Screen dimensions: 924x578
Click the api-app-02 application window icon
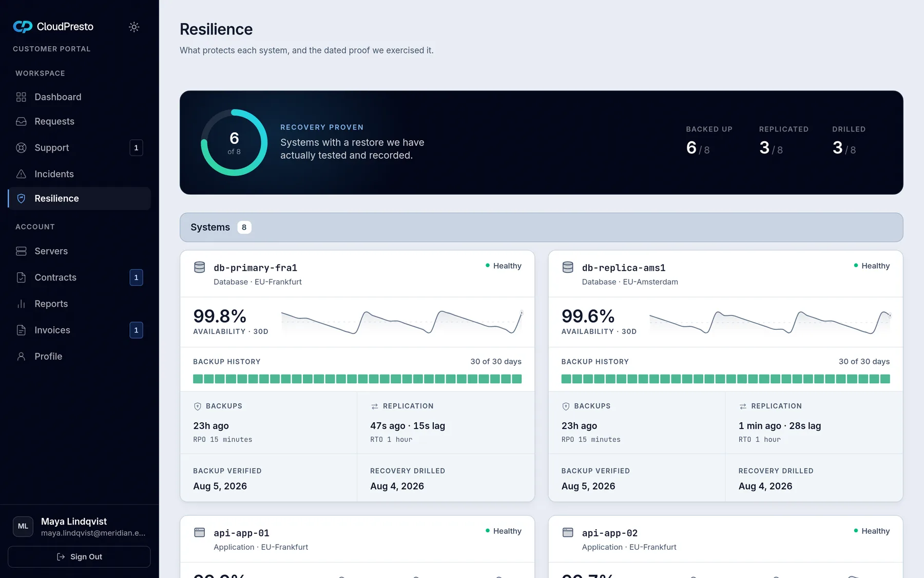[568, 532]
